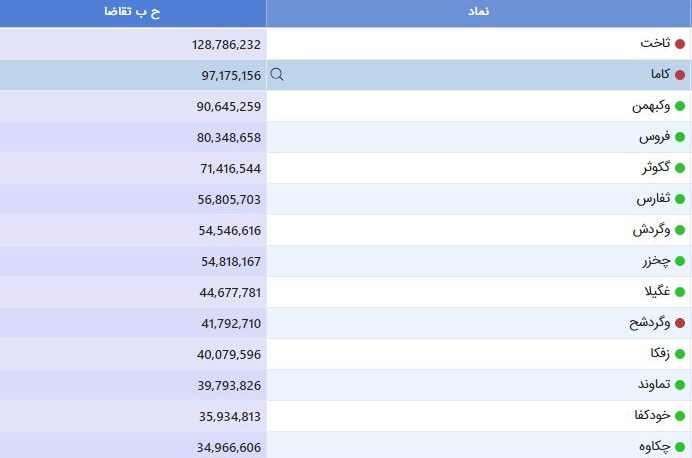The height and width of the screenshot is (458, 692).
Task: Open the چخزر symbol
Action: 656,261
